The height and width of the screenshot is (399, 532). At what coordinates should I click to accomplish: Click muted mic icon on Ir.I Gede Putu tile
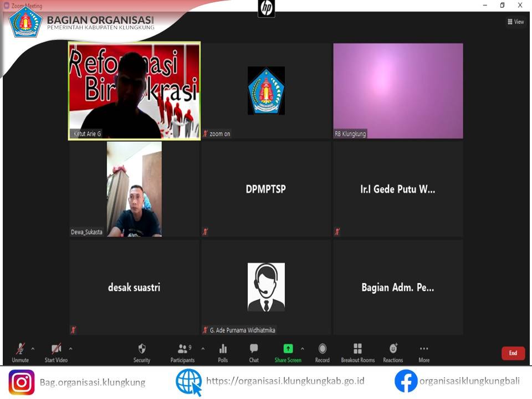pos(337,232)
